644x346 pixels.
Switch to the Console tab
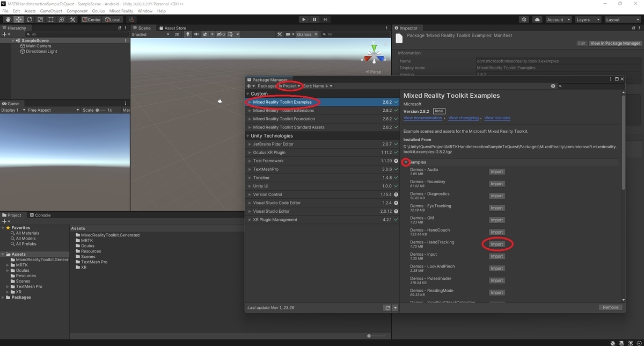[40, 215]
